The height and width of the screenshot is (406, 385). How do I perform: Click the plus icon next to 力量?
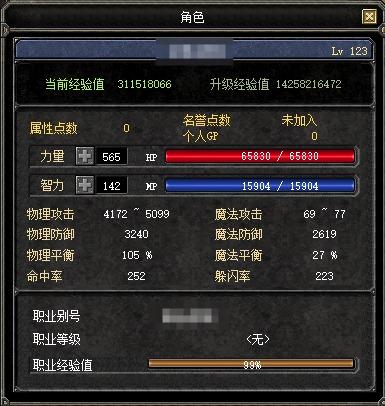(85, 156)
